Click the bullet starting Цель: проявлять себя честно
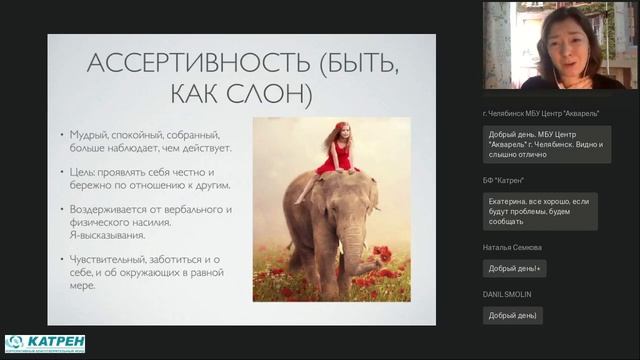The height and width of the screenshot is (360, 640). pyautogui.click(x=145, y=178)
